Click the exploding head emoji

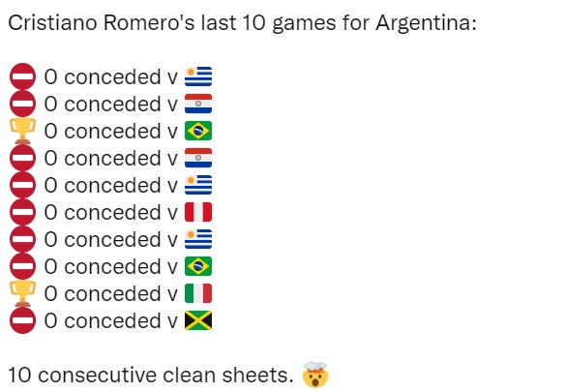315,375
